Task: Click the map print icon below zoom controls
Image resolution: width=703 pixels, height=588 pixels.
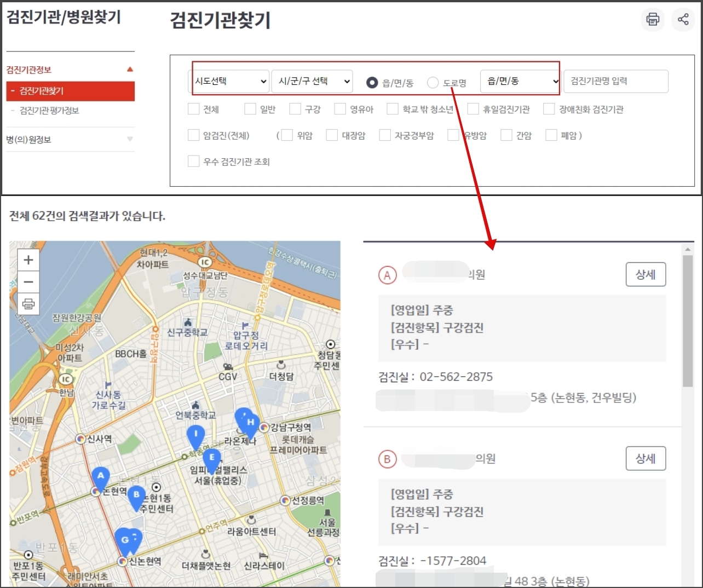Action: (28, 304)
